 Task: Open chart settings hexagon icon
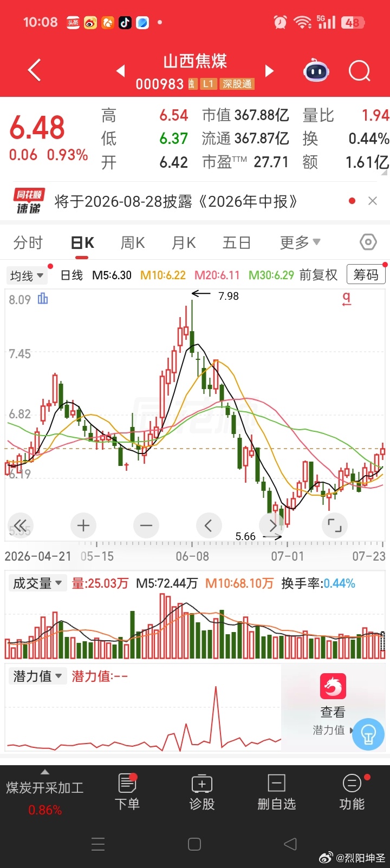pos(368,242)
